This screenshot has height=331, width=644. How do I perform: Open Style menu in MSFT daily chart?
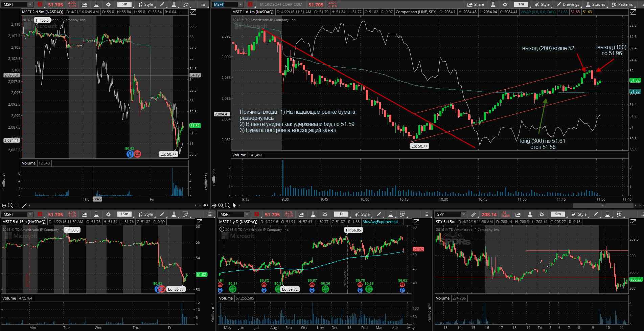point(362,214)
